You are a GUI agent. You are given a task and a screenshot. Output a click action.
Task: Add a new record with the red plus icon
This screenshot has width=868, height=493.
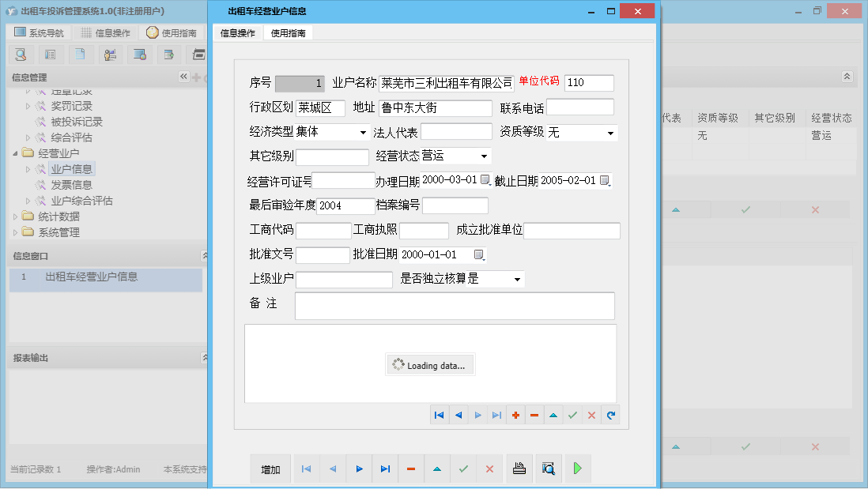click(515, 414)
